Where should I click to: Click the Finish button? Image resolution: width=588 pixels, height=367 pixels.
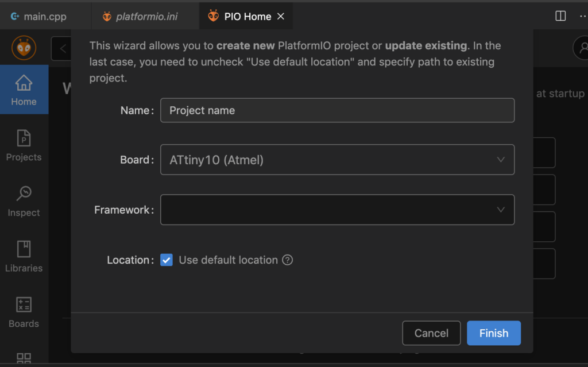point(493,333)
